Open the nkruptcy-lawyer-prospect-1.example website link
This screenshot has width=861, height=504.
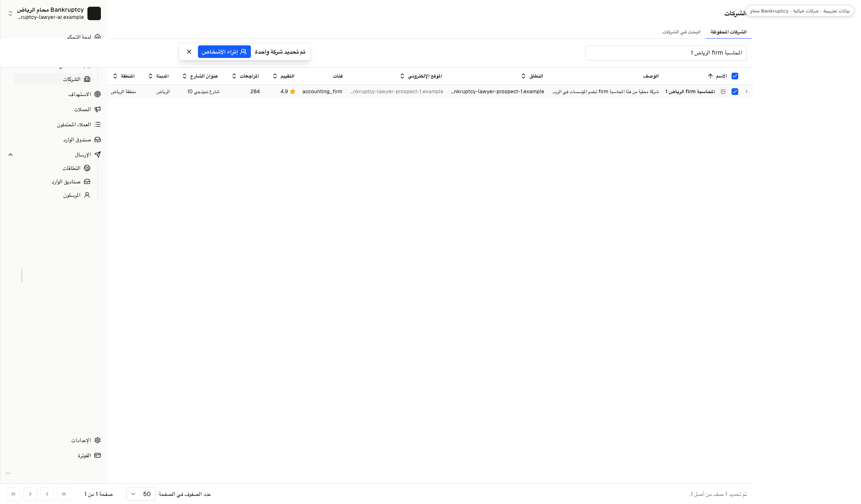tap(397, 92)
